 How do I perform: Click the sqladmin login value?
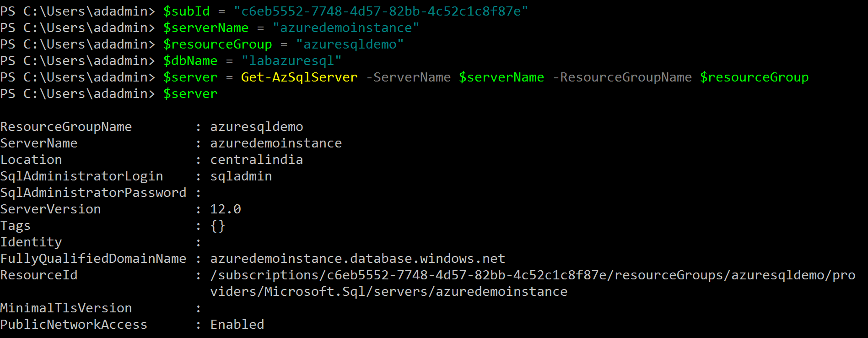click(x=241, y=176)
